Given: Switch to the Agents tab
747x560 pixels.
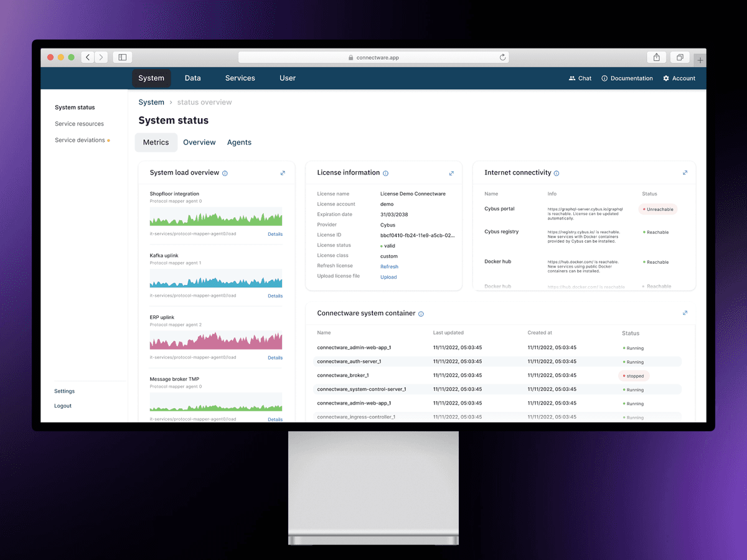Looking at the screenshot, I should coord(239,142).
